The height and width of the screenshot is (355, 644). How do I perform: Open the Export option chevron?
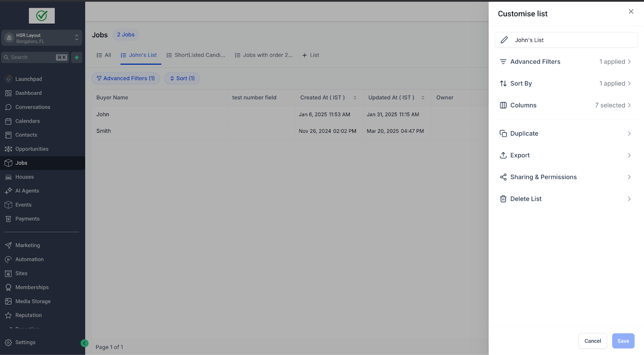629,155
